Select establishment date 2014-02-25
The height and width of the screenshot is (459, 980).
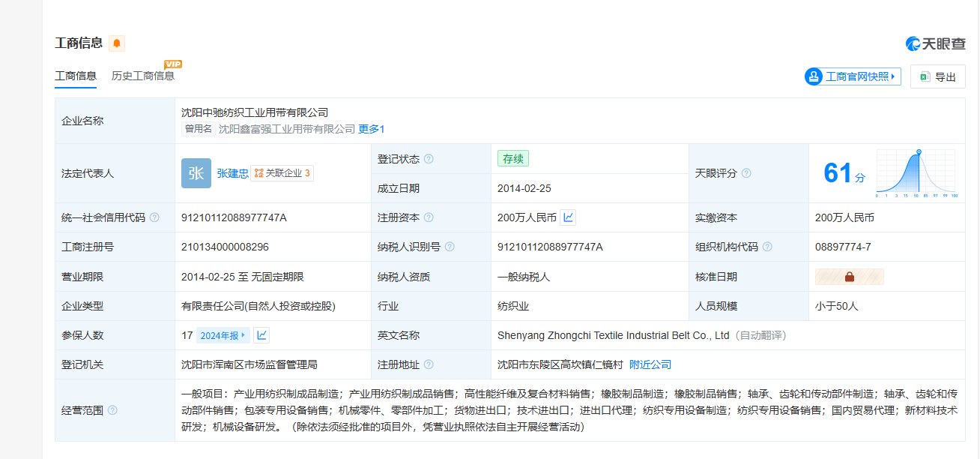(x=524, y=188)
